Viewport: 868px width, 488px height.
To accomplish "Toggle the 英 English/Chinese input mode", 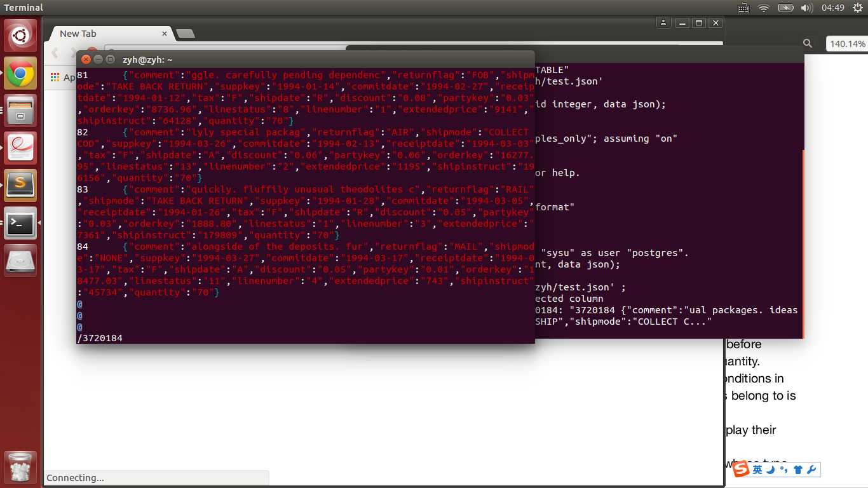I will pyautogui.click(x=757, y=470).
